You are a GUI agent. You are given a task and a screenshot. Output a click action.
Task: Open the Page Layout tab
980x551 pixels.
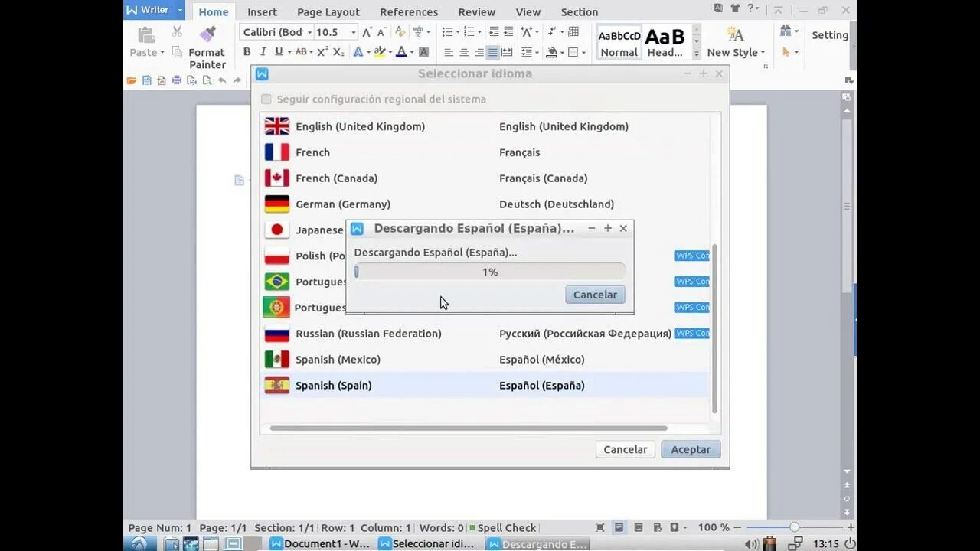(328, 11)
